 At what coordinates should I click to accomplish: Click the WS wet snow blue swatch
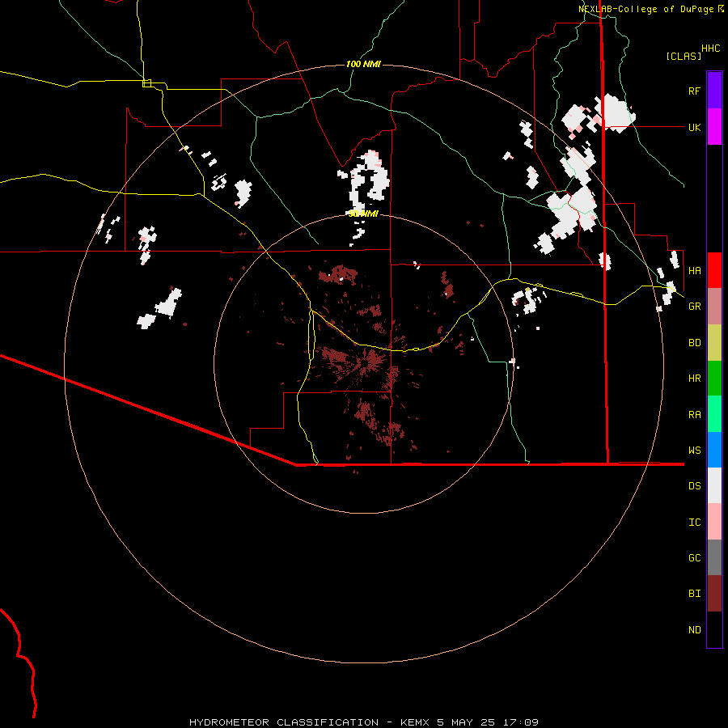714,450
